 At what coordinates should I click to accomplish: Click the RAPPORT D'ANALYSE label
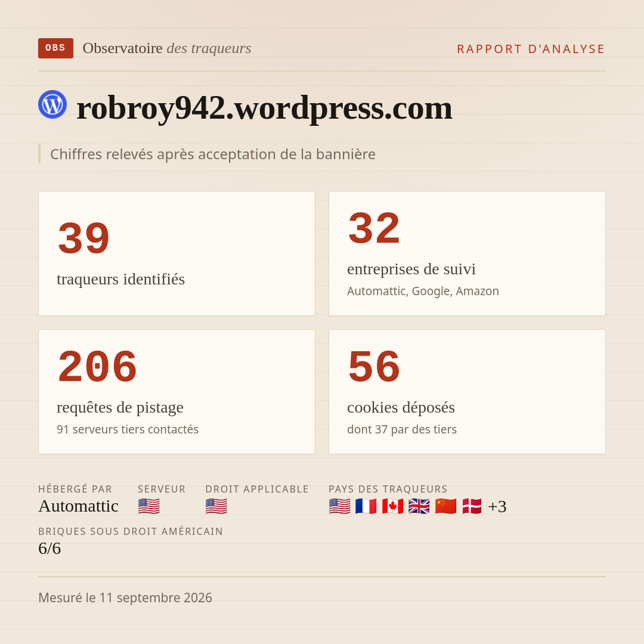click(531, 49)
